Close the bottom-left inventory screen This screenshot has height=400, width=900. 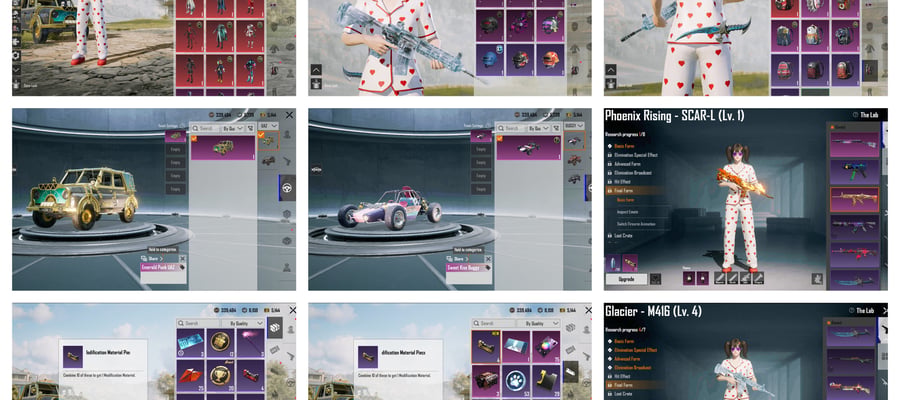point(292,310)
